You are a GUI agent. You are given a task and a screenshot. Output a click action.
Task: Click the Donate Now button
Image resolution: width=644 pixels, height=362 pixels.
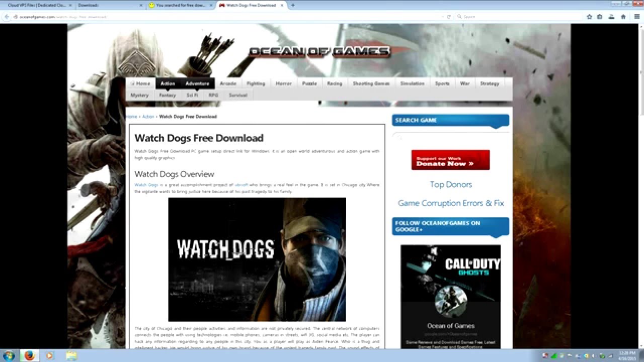click(x=450, y=160)
